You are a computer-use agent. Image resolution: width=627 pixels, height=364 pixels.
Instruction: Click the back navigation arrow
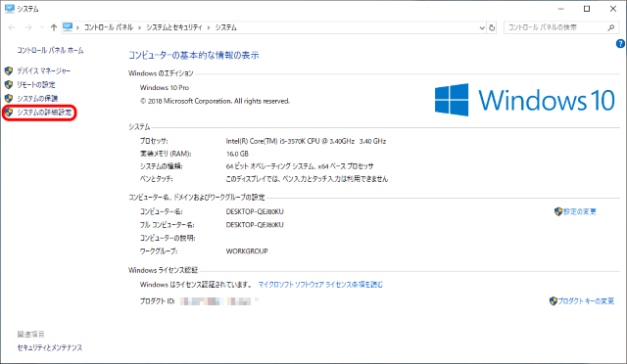point(12,27)
